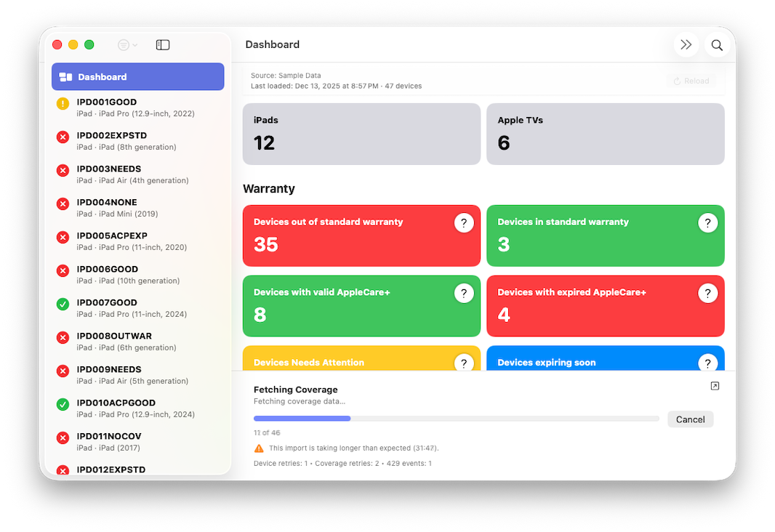Click the search magnifier icon
This screenshot has width=775, height=532.
tap(717, 45)
